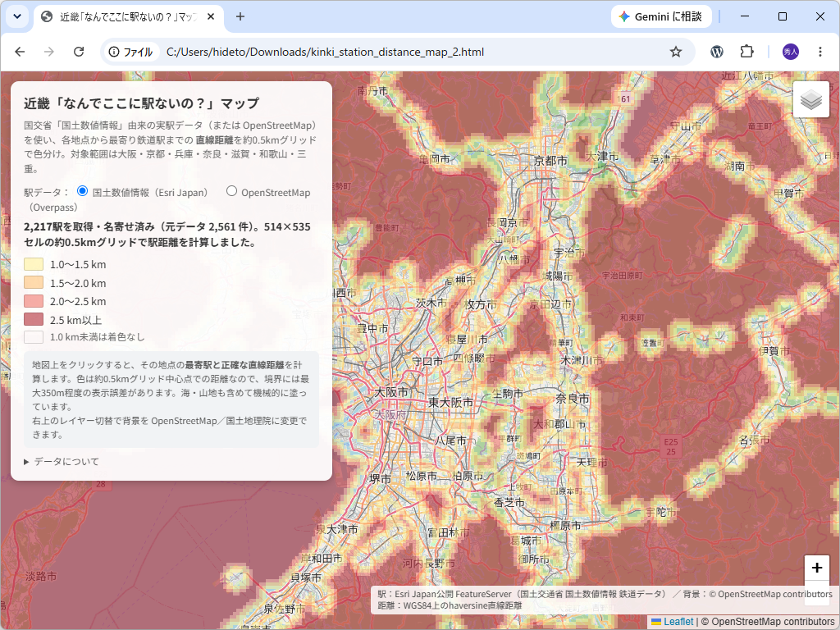840x630 pixels.
Task: Click the 奈良市 label on the map
Action: click(x=573, y=398)
